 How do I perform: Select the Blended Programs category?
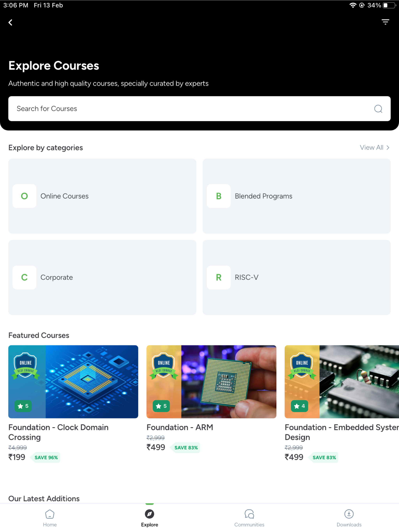pyautogui.click(x=297, y=196)
